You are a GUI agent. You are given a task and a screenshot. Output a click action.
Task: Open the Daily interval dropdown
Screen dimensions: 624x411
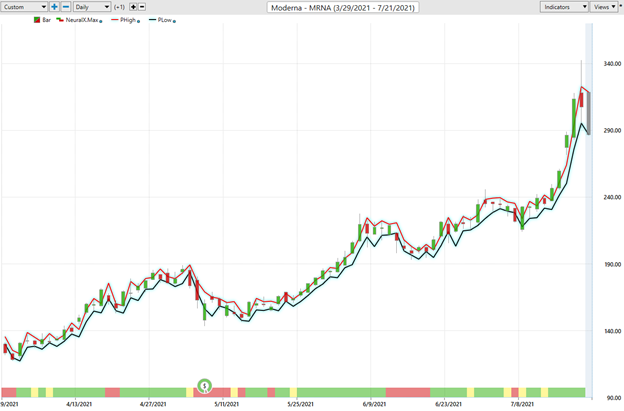pos(92,7)
